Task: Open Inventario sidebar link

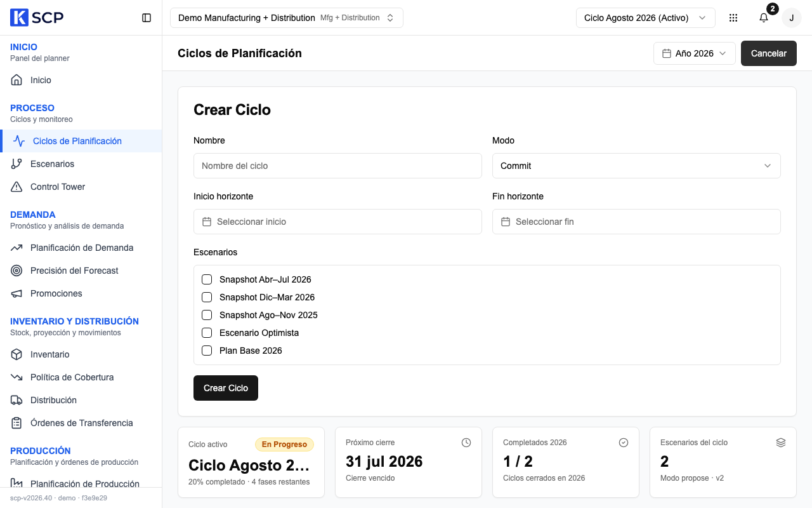Action: (81, 354)
